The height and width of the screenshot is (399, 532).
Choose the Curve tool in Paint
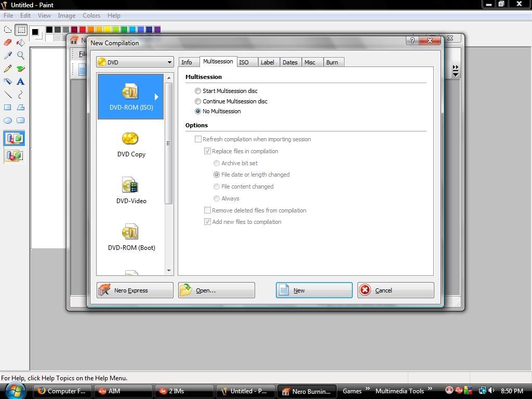pyautogui.click(x=21, y=95)
